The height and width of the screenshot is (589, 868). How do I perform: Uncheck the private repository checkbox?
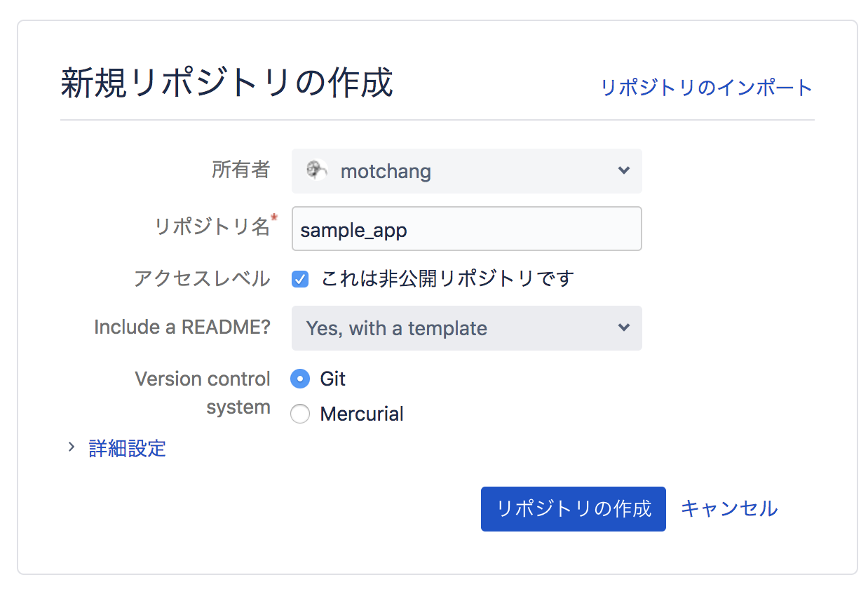(x=300, y=279)
